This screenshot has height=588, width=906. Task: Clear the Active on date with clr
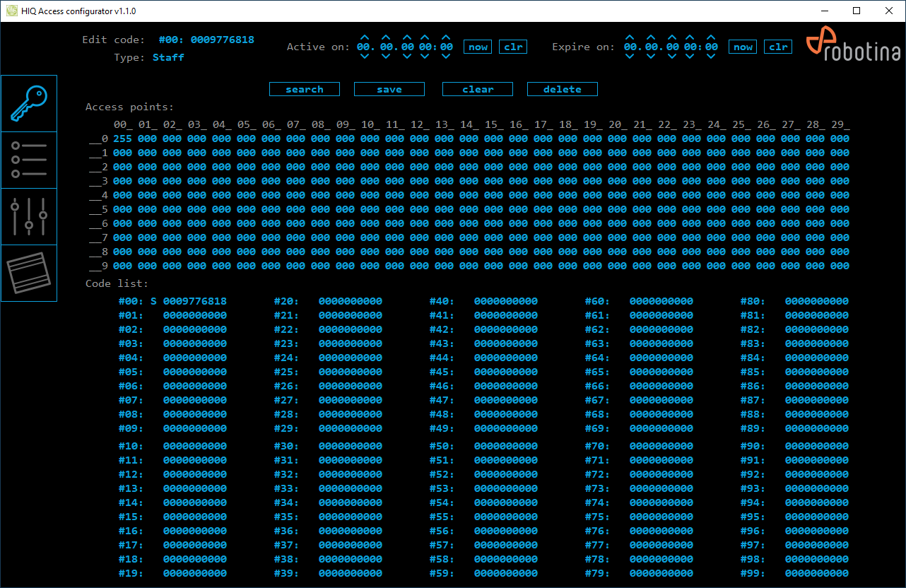[513, 47]
